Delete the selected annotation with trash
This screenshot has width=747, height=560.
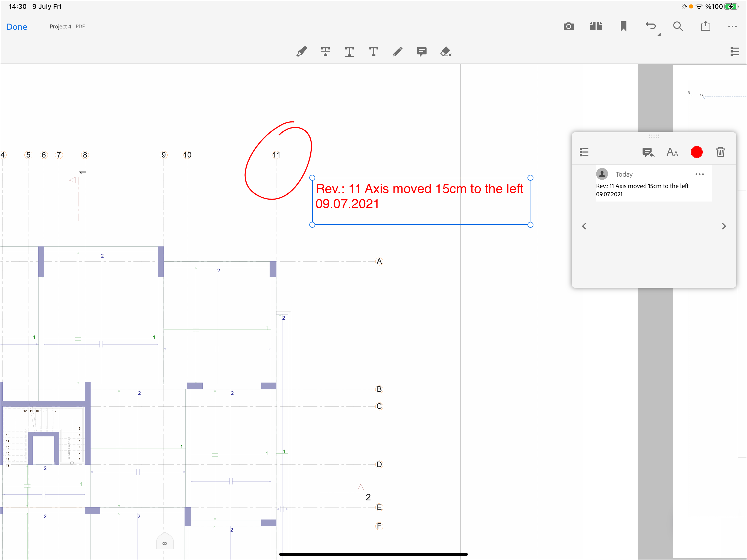(720, 152)
